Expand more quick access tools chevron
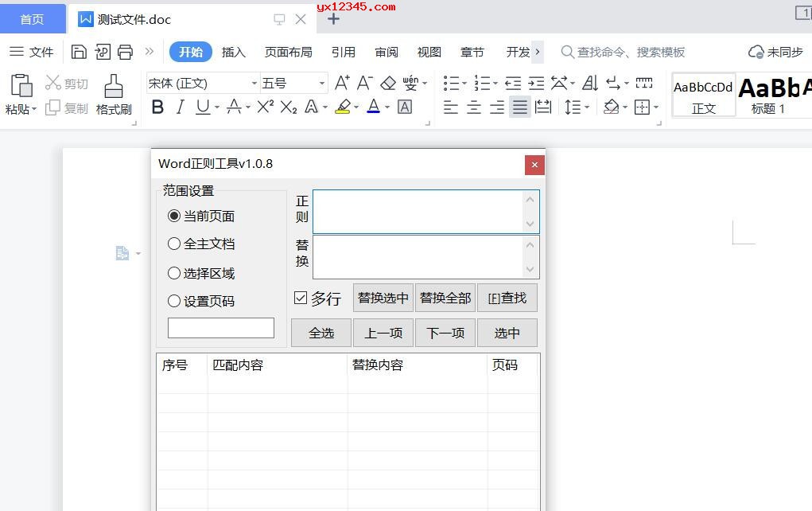Screen dimensions: 812x511 coord(150,51)
